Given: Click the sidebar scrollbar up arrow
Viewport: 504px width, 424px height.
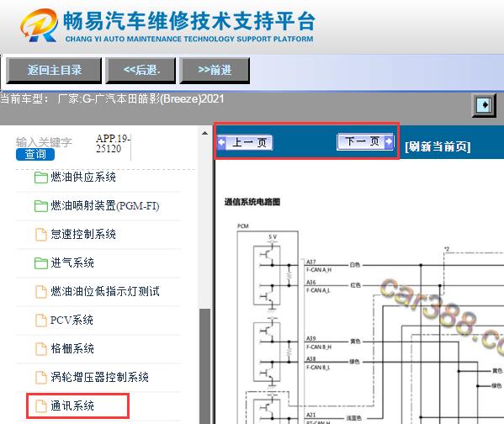Looking at the screenshot, I should (204, 133).
